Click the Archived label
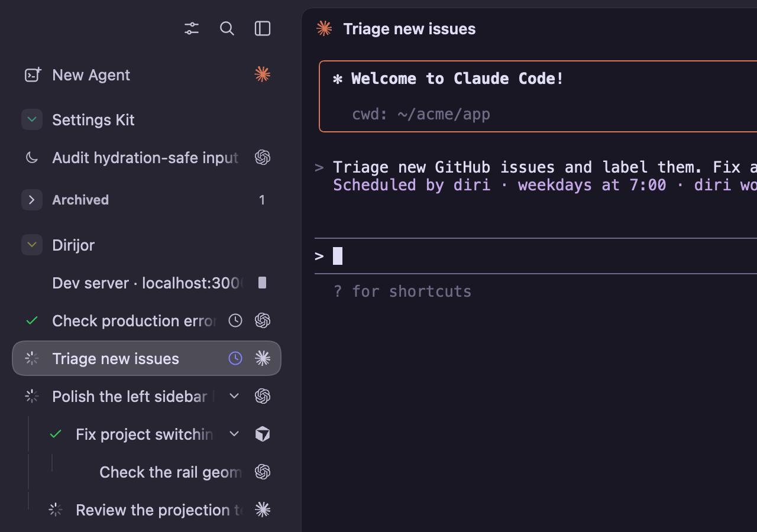The height and width of the screenshot is (532, 757). (80, 200)
